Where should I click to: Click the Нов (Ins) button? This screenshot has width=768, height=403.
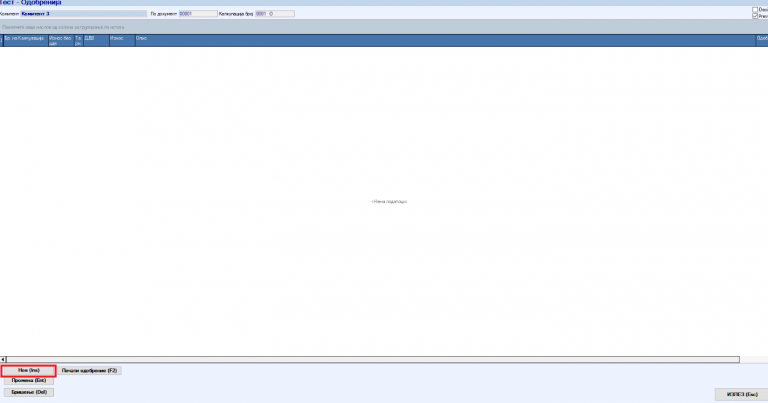28,370
